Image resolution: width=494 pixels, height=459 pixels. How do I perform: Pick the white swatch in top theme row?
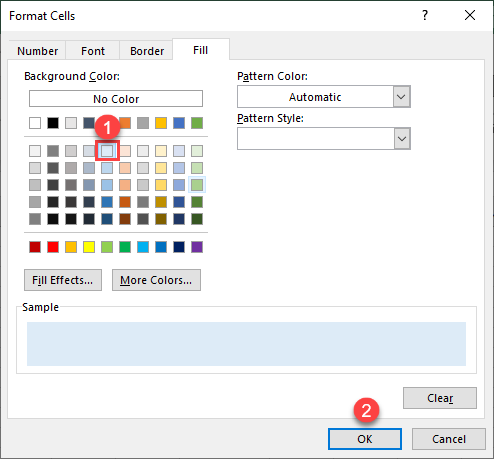pyautogui.click(x=35, y=123)
